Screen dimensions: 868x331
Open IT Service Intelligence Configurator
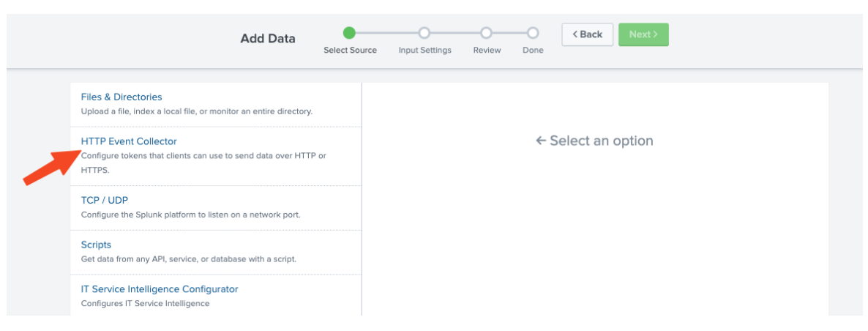point(160,289)
